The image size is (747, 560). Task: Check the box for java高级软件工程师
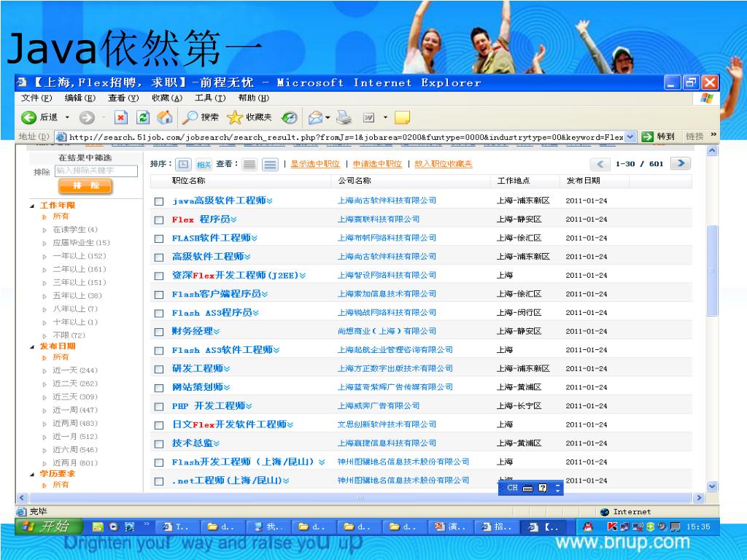[x=159, y=201]
